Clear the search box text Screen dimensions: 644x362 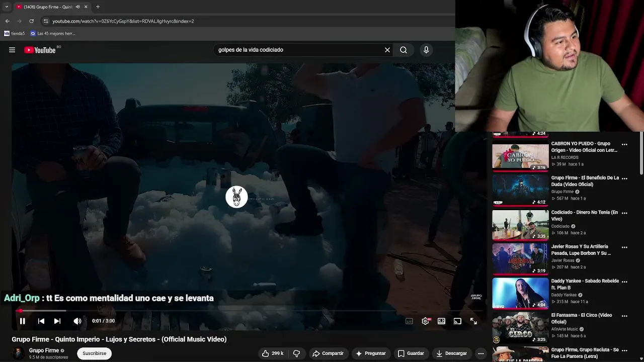(x=387, y=50)
